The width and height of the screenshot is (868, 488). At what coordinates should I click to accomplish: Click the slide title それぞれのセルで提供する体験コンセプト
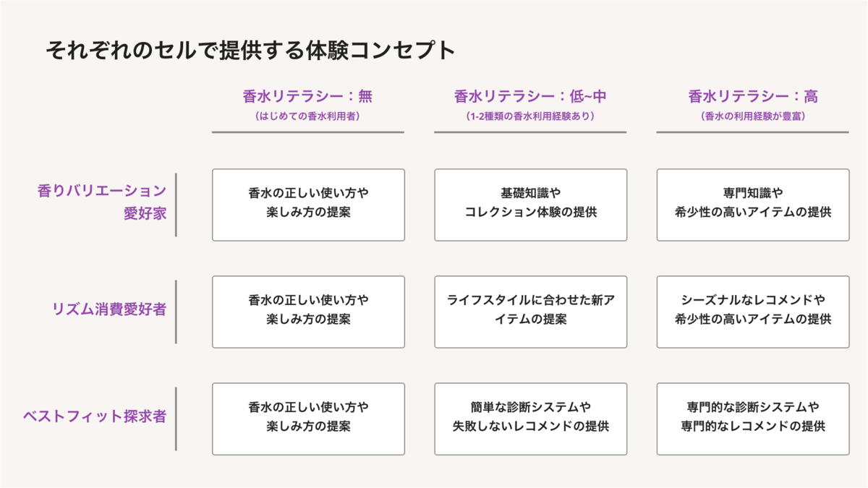(251, 51)
